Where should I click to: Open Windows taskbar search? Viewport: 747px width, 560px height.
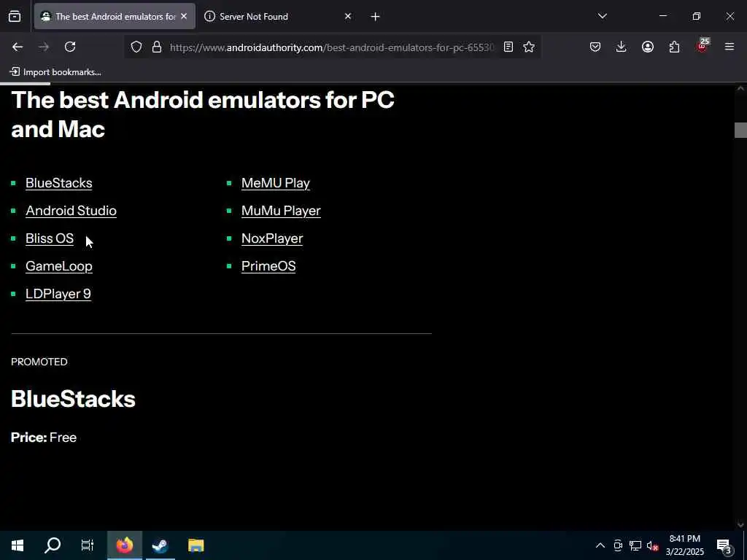coord(53,545)
